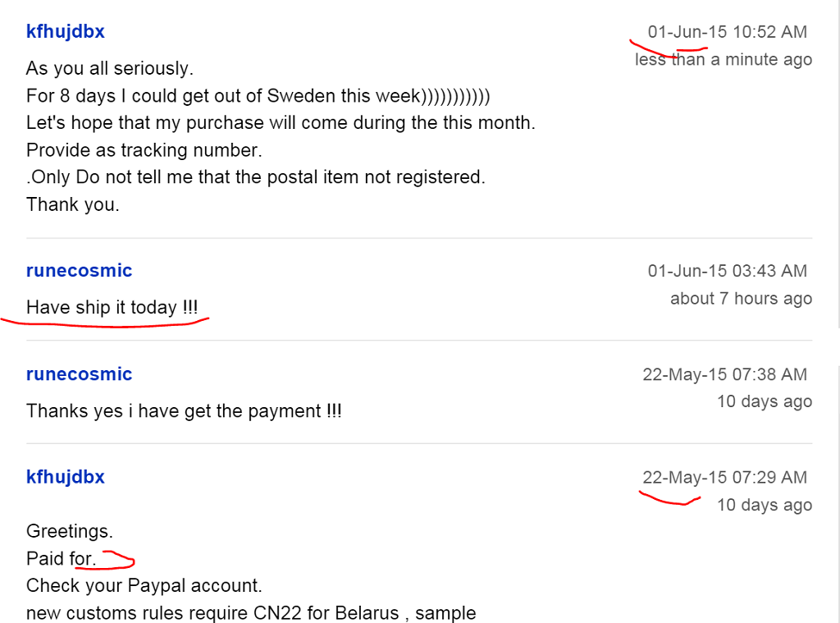Click the line about CN22 customs rules for Belarus

[x=251, y=613]
